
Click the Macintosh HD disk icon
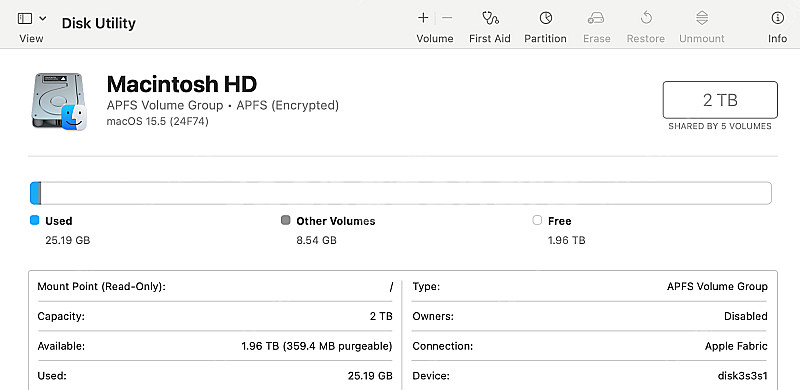[59, 101]
